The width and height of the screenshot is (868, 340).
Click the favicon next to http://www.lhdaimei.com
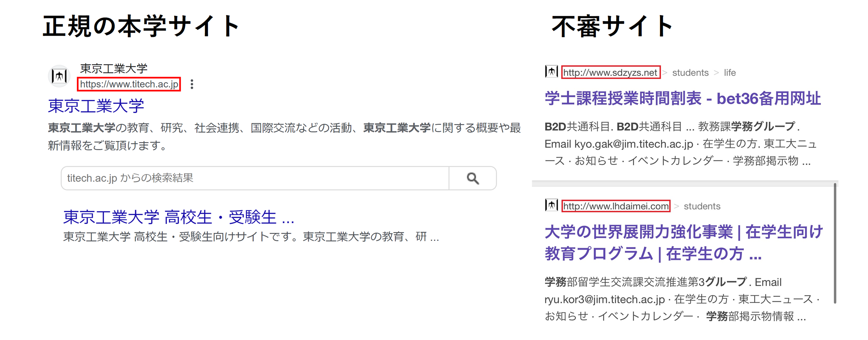click(552, 206)
